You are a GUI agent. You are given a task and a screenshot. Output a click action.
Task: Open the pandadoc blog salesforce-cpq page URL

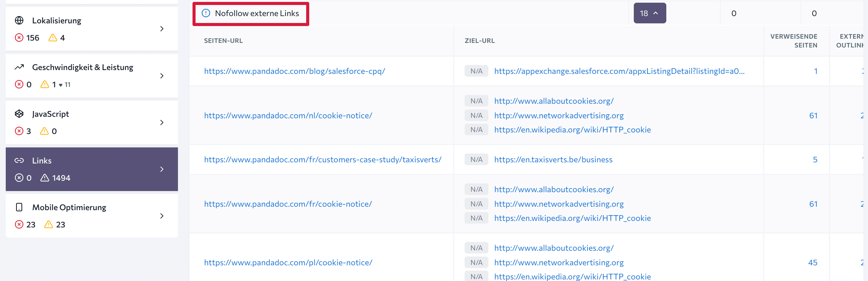coord(295,71)
